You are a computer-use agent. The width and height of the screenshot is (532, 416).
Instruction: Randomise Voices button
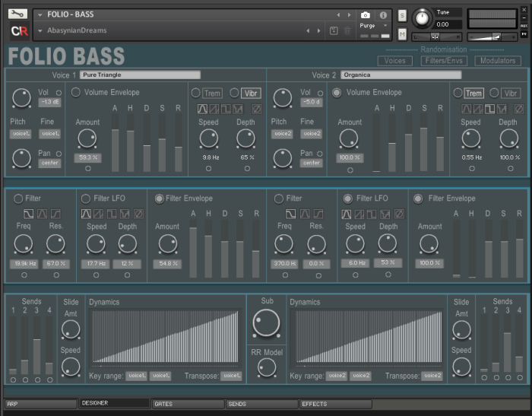[x=395, y=61]
